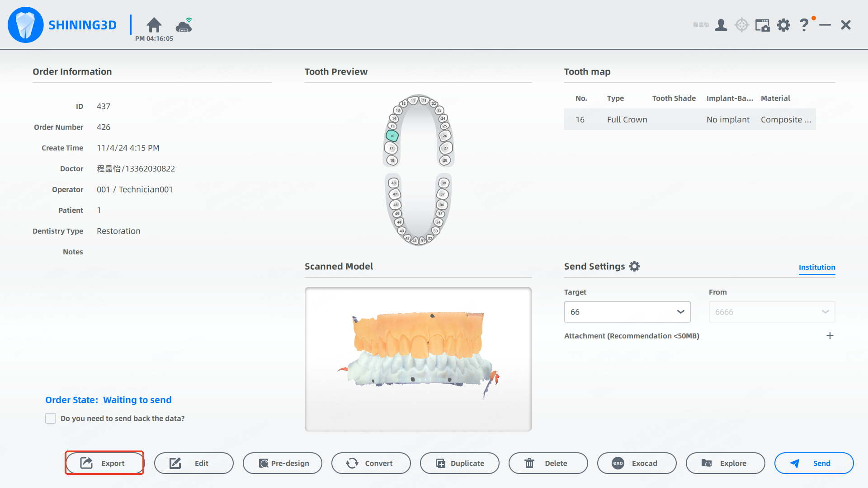Expand the From dropdown showing 6666

tap(772, 312)
